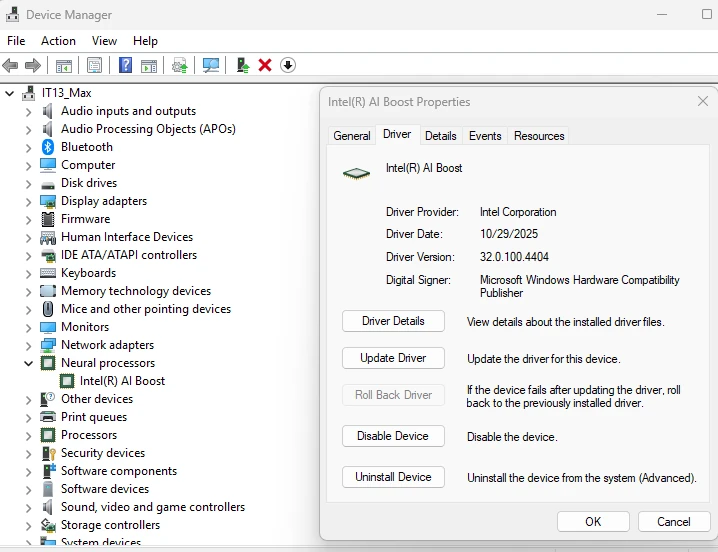Screen dimensions: 718x552
Task: Expand Memory technology devices
Action: pyautogui.click(x=28, y=291)
